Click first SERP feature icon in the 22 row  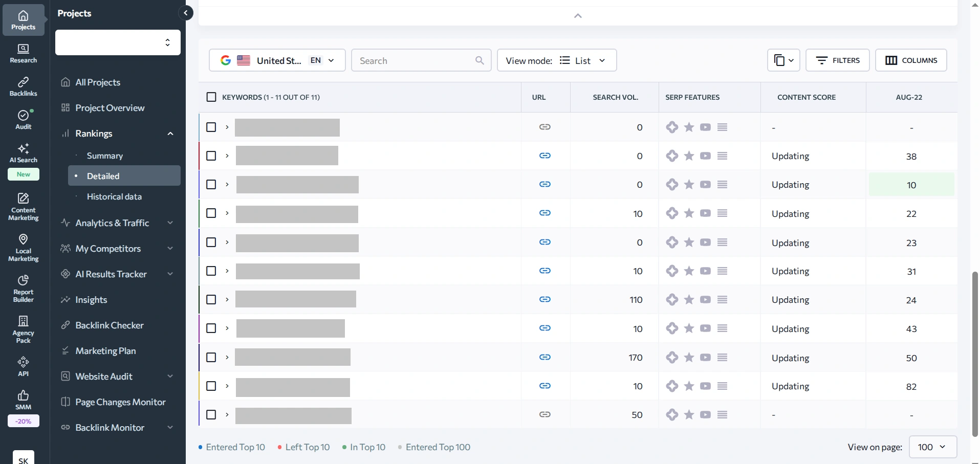tap(672, 213)
